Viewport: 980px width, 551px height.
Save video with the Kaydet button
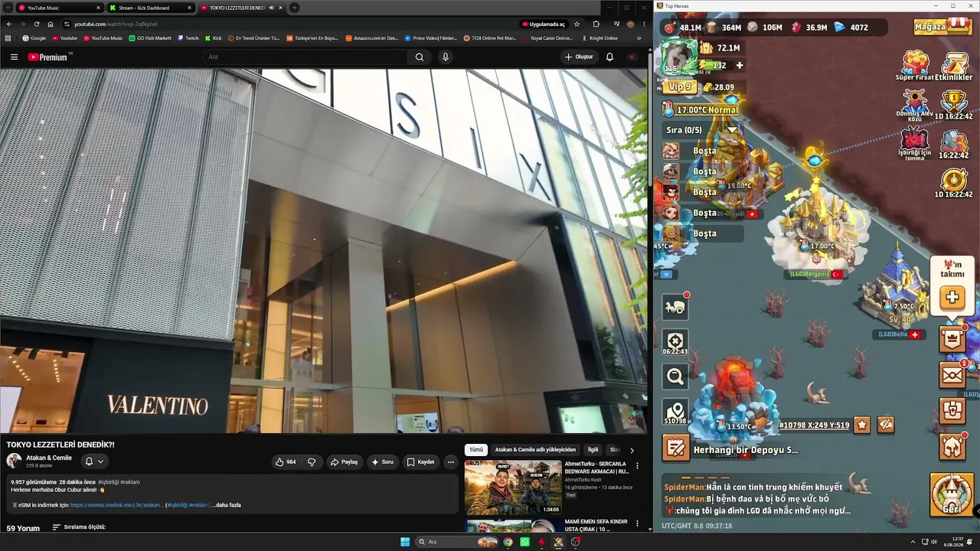420,462
